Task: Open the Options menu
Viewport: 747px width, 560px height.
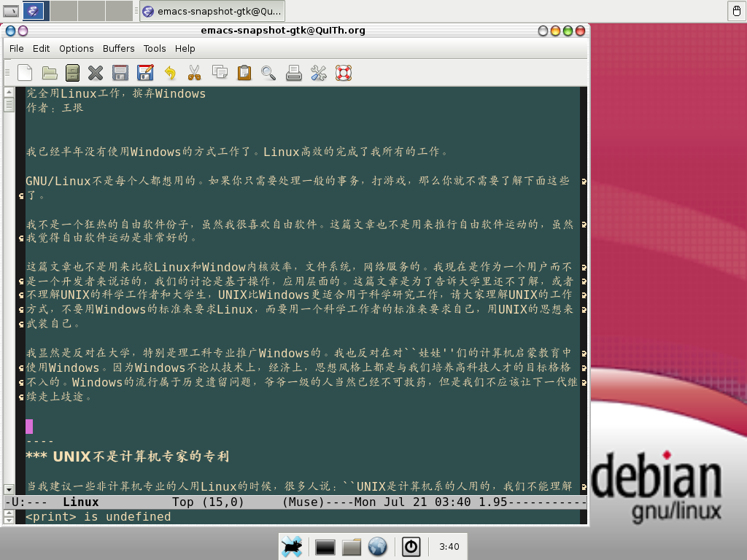Action: 76,49
